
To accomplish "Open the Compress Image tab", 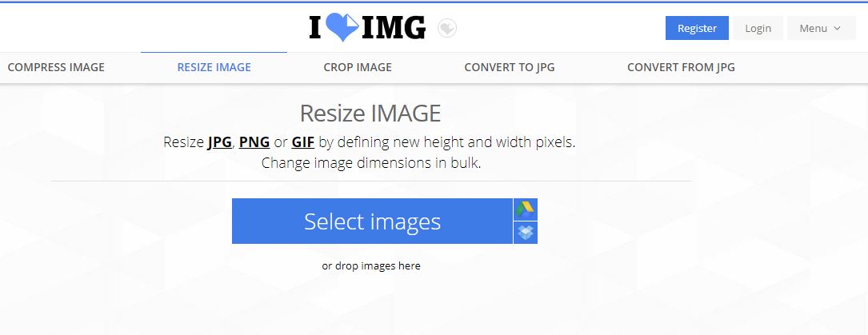I will click(56, 67).
